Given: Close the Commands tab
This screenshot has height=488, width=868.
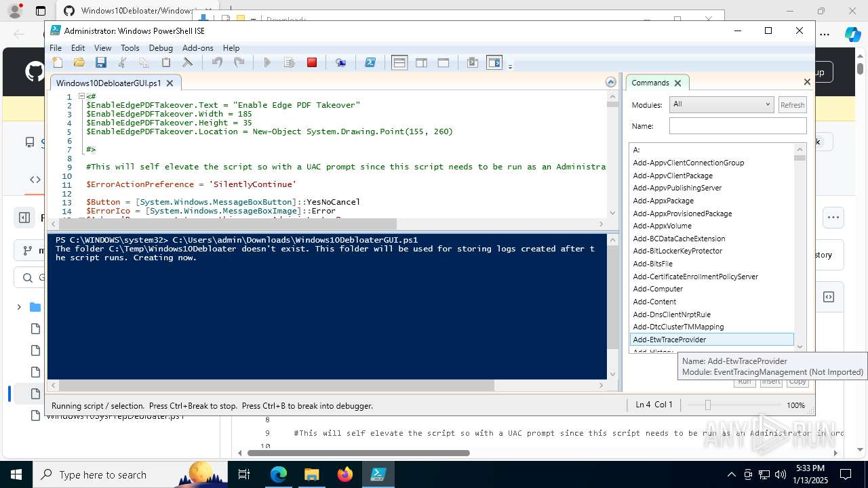Looking at the screenshot, I should (x=677, y=83).
